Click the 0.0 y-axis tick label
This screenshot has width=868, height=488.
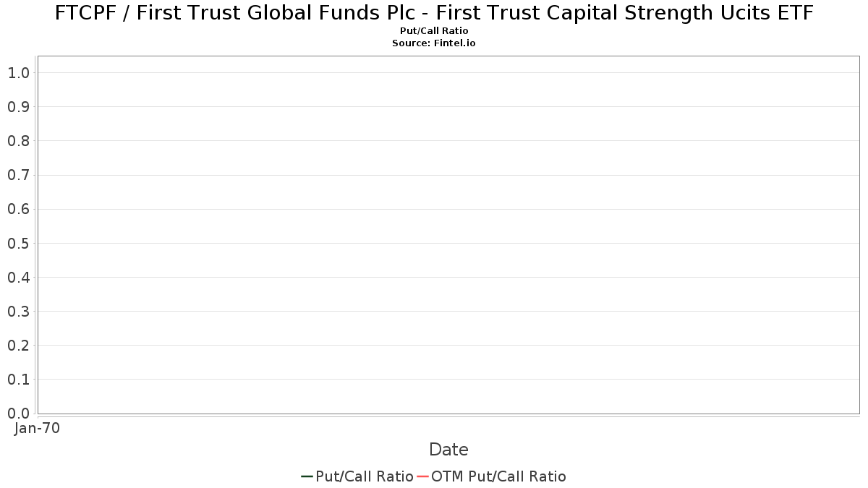18,414
